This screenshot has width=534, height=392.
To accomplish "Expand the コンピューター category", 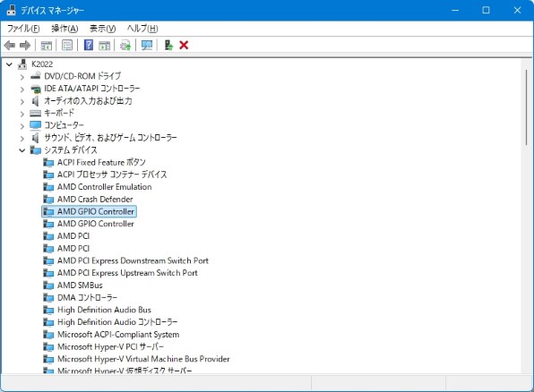I will point(22,126).
